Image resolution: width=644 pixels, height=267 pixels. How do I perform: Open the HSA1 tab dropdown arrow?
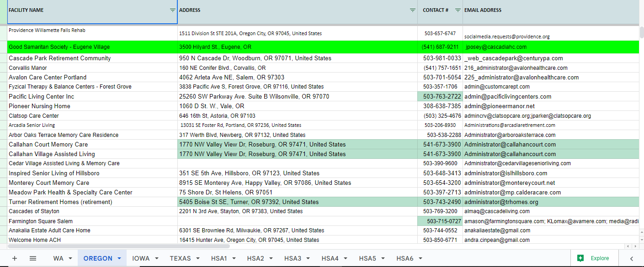click(234, 258)
